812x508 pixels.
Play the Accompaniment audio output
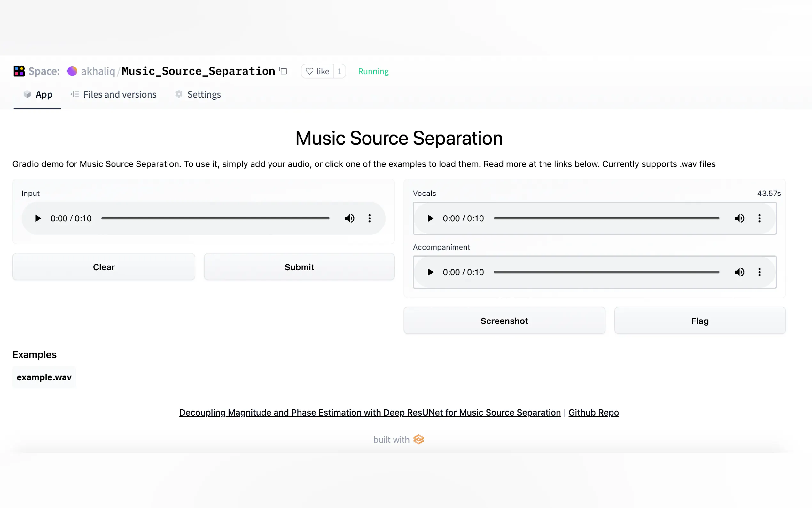tap(430, 272)
